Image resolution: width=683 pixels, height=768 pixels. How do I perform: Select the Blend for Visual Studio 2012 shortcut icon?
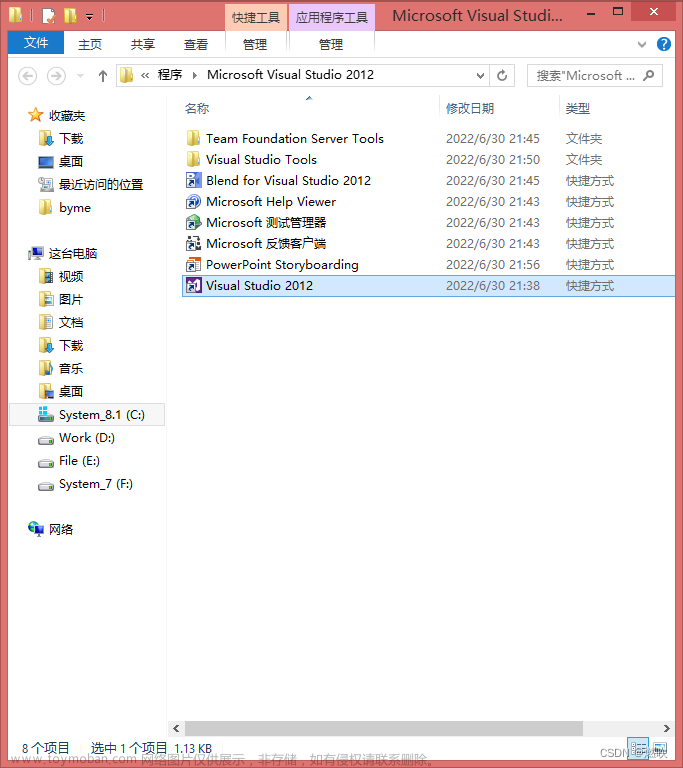click(193, 181)
